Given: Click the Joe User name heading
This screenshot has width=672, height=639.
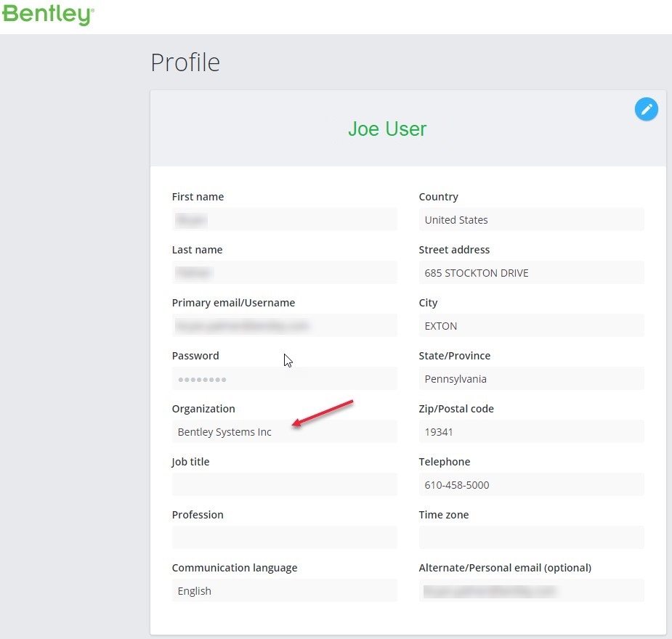Looking at the screenshot, I should coord(387,129).
